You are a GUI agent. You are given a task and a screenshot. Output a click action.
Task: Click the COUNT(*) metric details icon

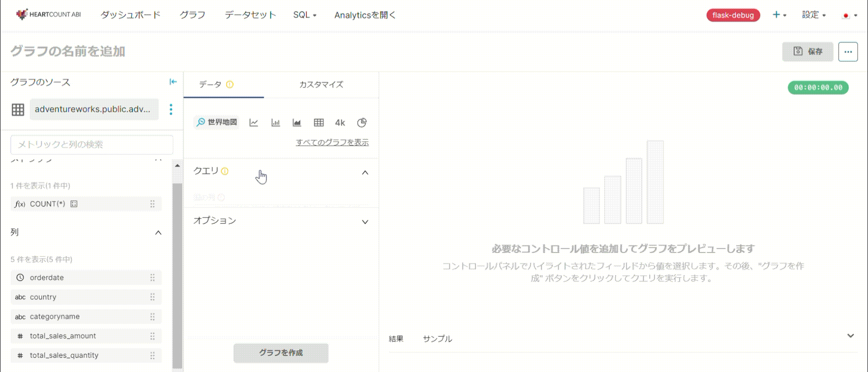click(74, 204)
